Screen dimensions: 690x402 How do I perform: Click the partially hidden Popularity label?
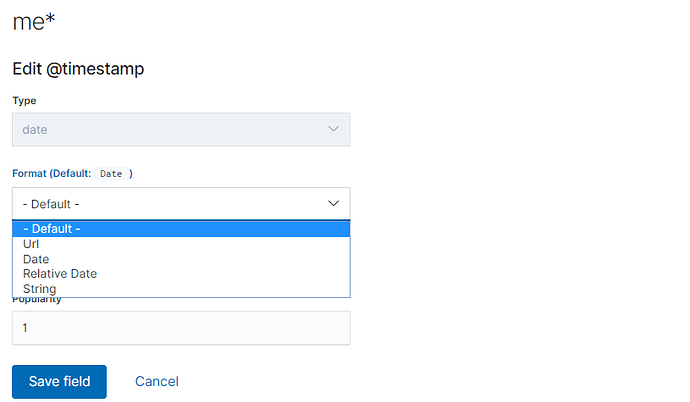pos(36,299)
